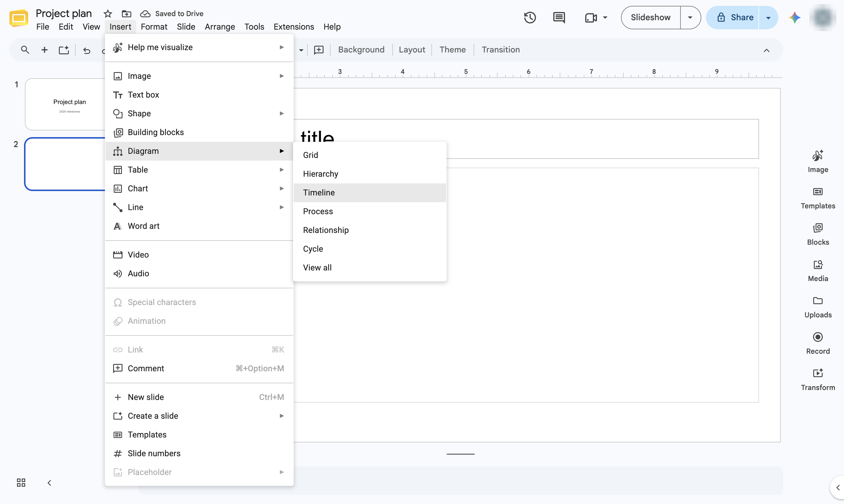
Task: Click the Project plan document title
Action: click(x=64, y=13)
